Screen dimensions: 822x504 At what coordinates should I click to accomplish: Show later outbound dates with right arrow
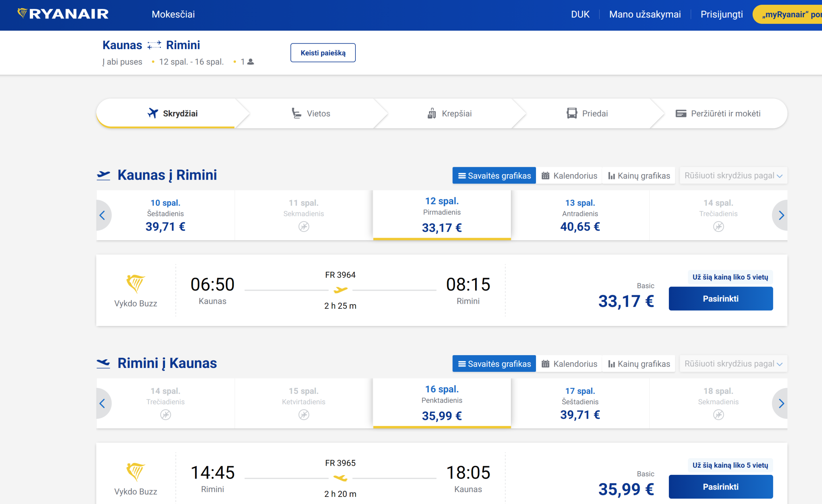[x=781, y=215]
